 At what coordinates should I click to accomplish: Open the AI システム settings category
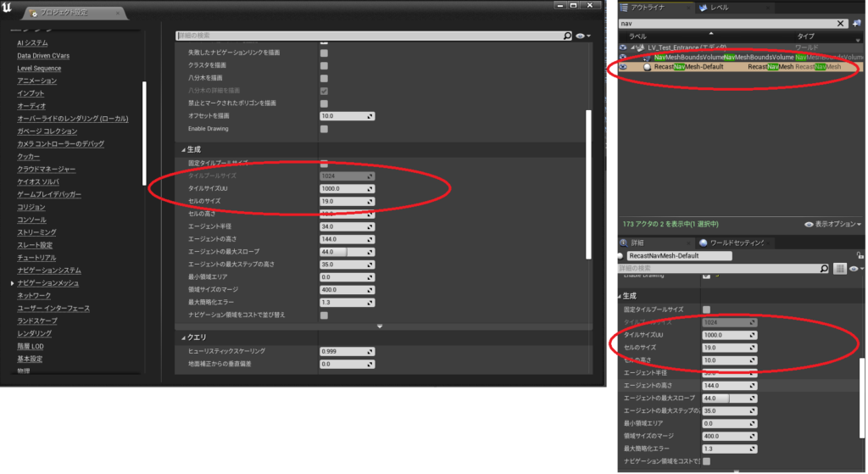[x=32, y=43]
